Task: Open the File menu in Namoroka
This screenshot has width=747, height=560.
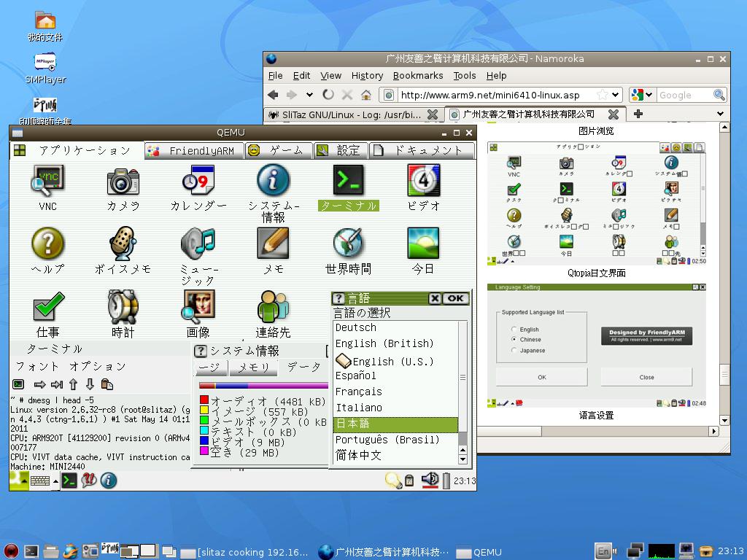Action: tap(275, 76)
